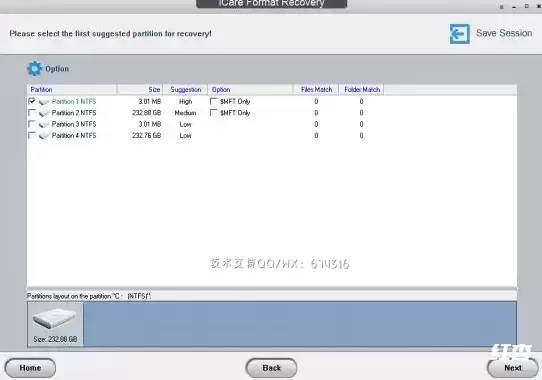
Task: Close the iCare Format Recovery window
Action: 538,6
